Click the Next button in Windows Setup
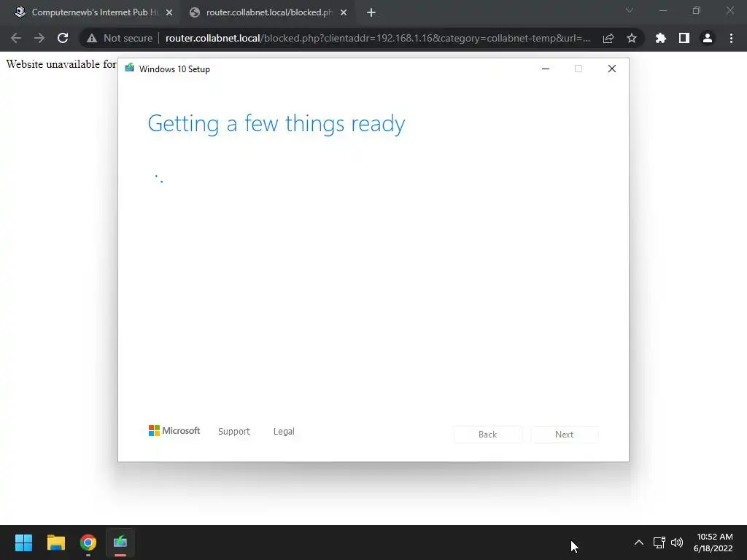Image resolution: width=747 pixels, height=560 pixels. coord(564,435)
